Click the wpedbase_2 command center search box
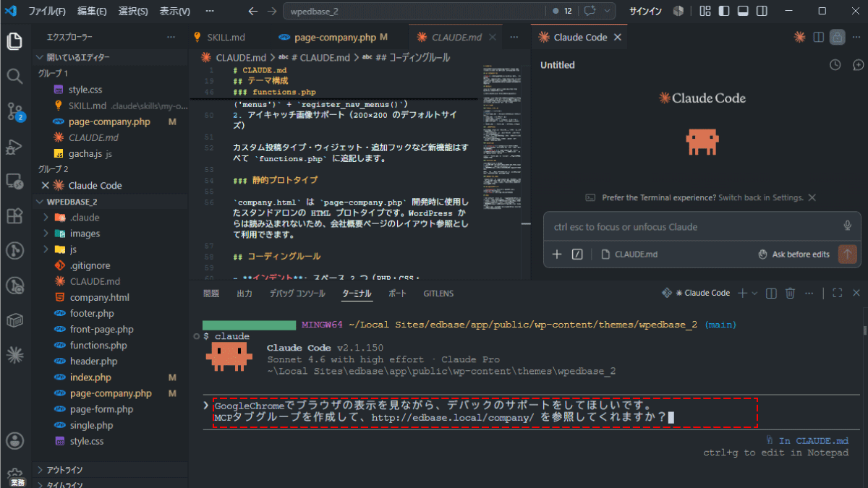 coord(413,12)
